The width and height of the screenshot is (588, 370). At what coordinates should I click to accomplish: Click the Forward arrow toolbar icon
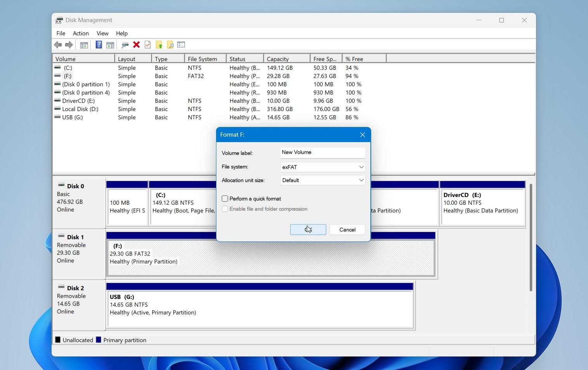69,45
